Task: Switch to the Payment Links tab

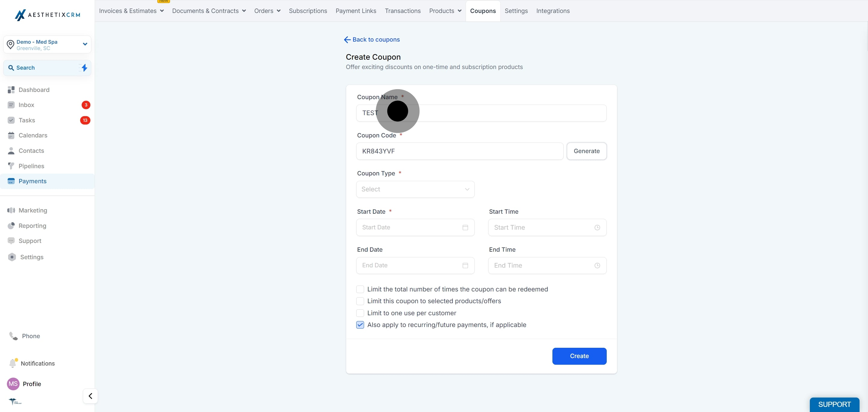Action: click(x=356, y=11)
